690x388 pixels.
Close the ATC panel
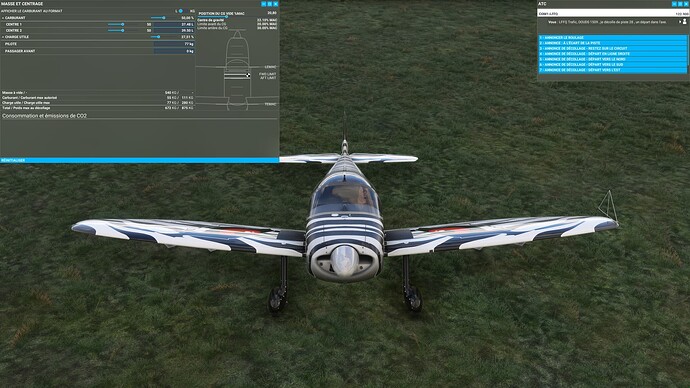click(x=686, y=4)
